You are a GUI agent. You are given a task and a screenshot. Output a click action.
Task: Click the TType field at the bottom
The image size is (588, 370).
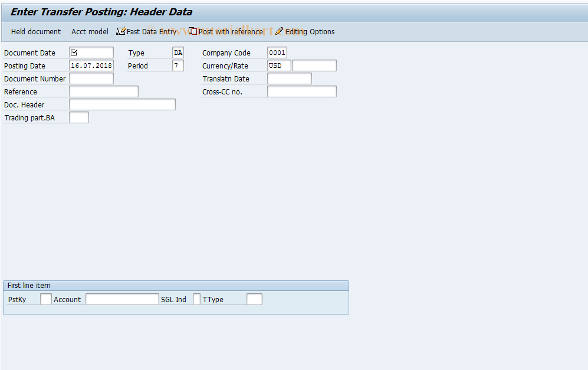tap(254, 299)
